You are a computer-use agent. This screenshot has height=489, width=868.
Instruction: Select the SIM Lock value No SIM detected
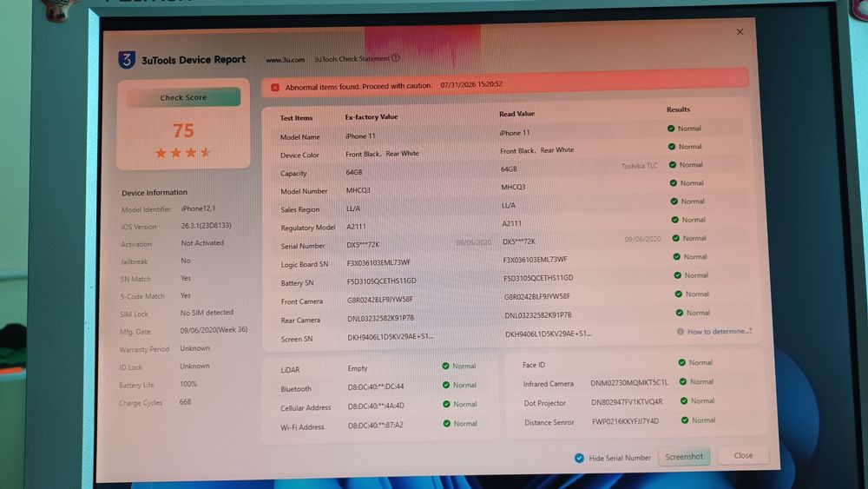point(207,313)
